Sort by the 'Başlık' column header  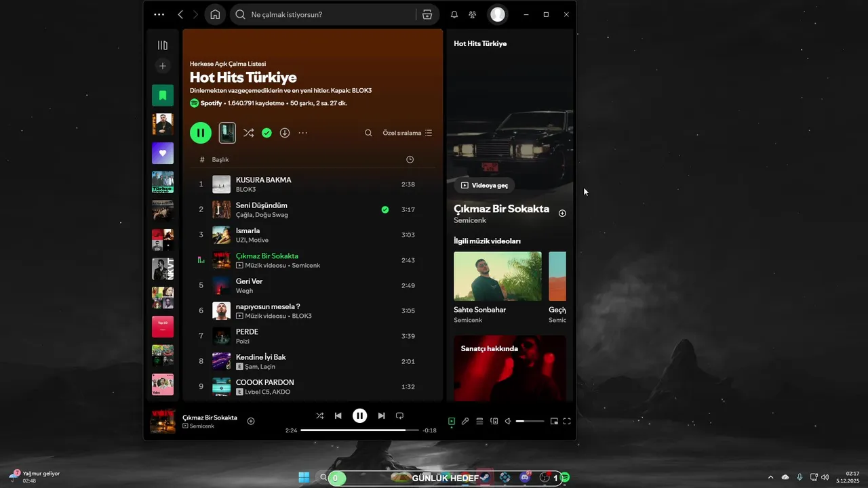220,160
